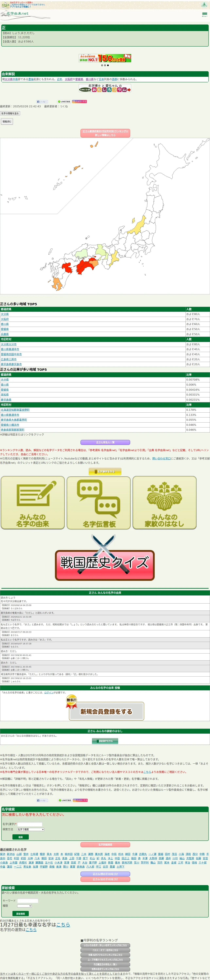Screen dimensions: 210x980
Task: Open the こちら contact link in the red notice
Action: (x=147, y=772)
